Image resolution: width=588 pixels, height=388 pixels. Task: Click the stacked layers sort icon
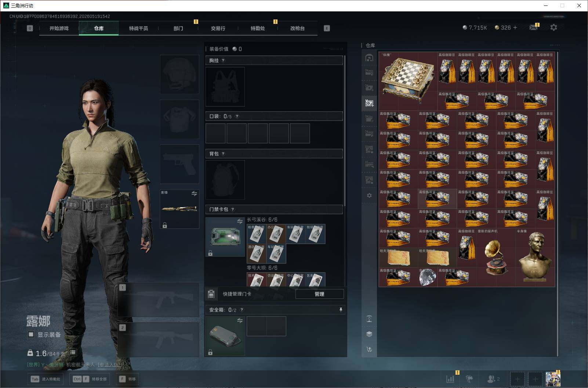tap(369, 334)
